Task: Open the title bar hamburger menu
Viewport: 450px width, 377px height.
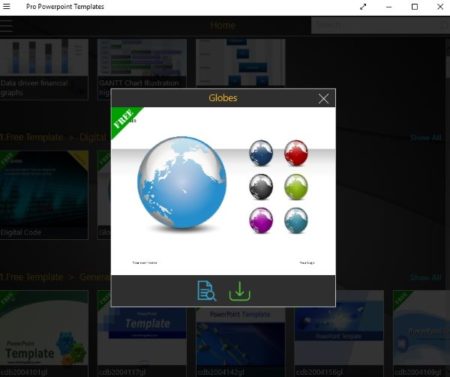Action: pos(6,6)
